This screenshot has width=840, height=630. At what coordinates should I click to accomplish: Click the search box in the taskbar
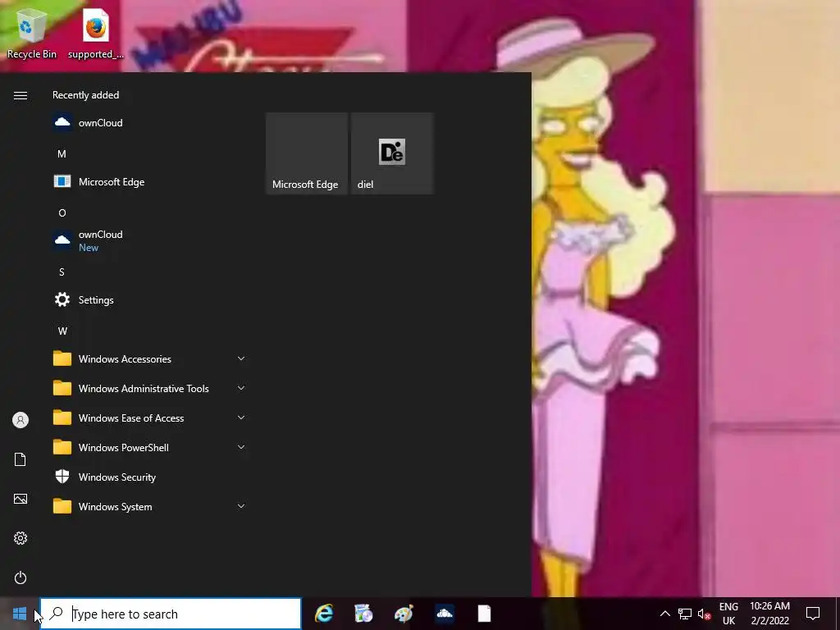point(171,614)
